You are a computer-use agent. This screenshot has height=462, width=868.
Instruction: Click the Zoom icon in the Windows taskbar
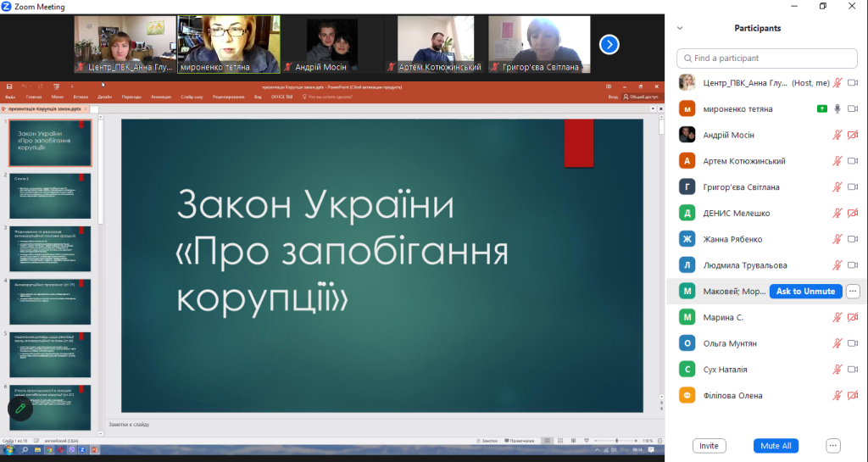pos(83,451)
